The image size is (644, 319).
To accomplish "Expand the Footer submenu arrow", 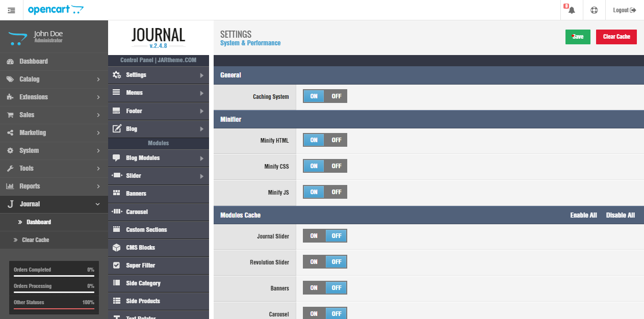I will coord(202,111).
